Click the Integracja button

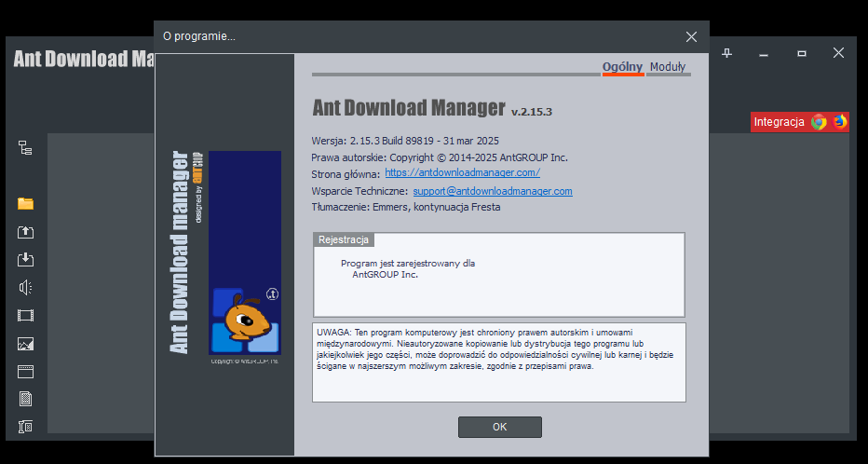tap(800, 122)
